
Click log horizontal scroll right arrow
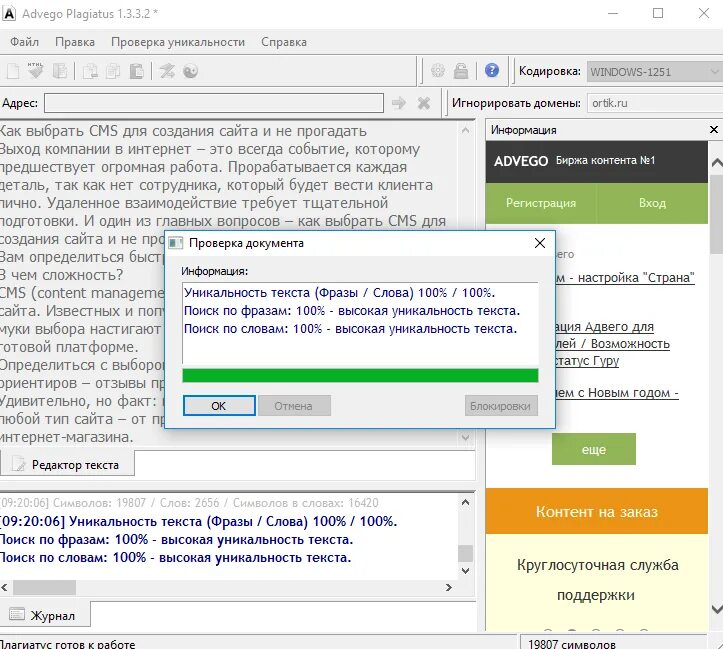[448, 587]
